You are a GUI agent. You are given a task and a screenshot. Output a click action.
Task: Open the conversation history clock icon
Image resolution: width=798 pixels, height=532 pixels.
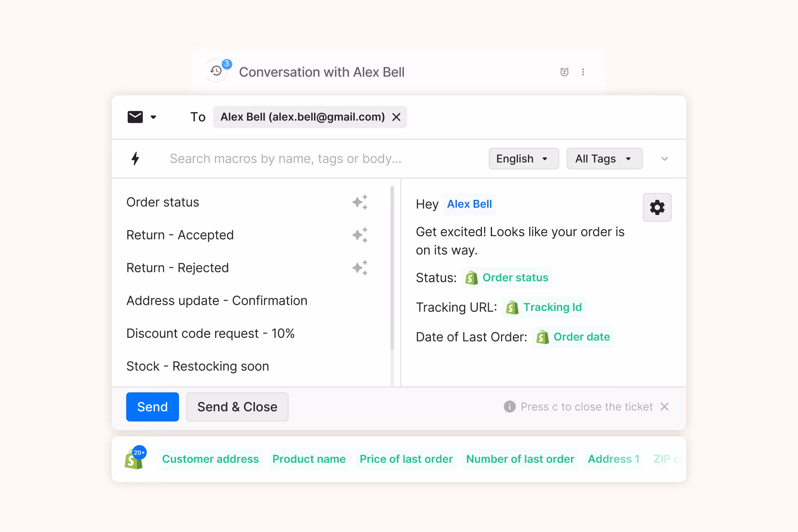coord(216,71)
